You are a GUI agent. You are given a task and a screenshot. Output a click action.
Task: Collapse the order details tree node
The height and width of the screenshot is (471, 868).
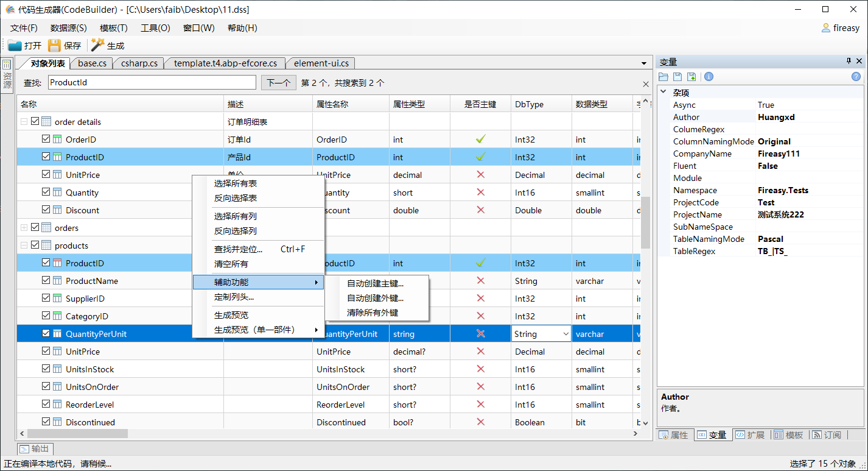pyautogui.click(x=24, y=122)
